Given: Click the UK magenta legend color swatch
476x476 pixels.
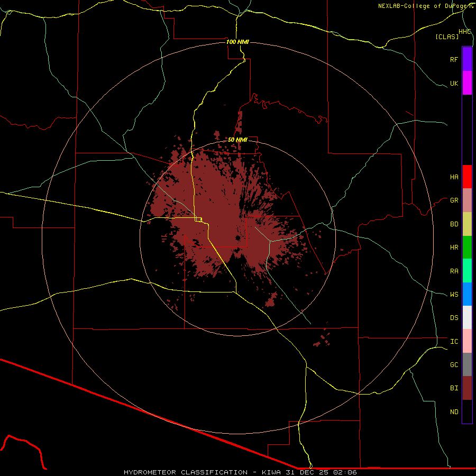Looking at the screenshot, I should 467,83.
